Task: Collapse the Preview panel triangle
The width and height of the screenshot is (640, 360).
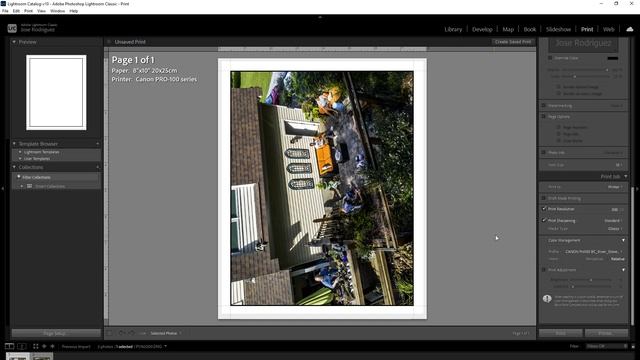Action: (14, 42)
